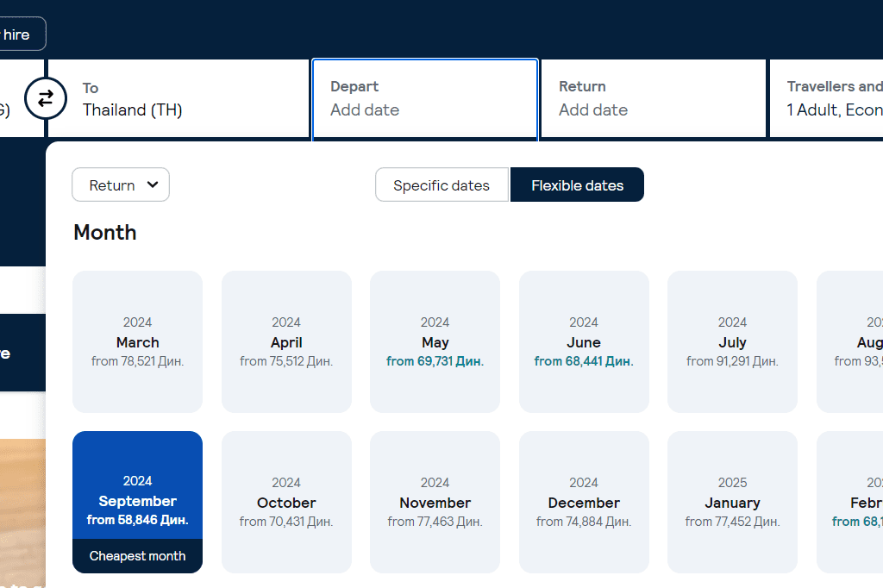Pick February 2025 month card
This screenshot has width=883, height=588.
pyautogui.click(x=849, y=502)
